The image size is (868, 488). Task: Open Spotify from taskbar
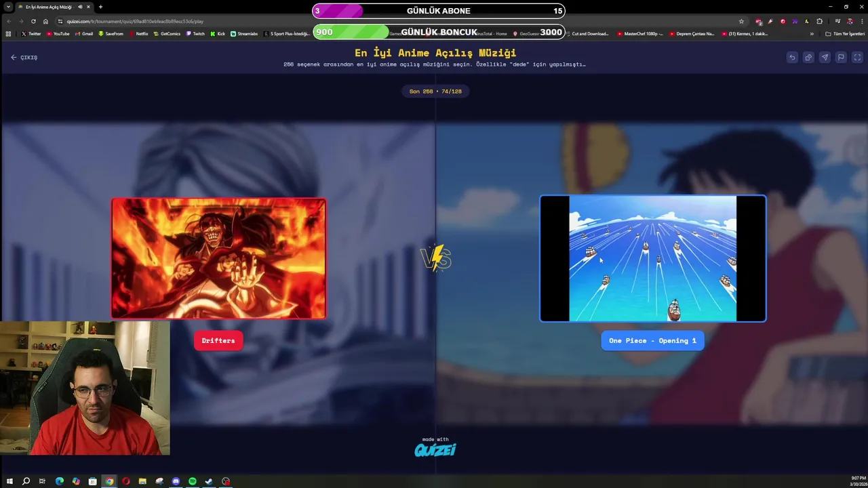click(x=192, y=481)
